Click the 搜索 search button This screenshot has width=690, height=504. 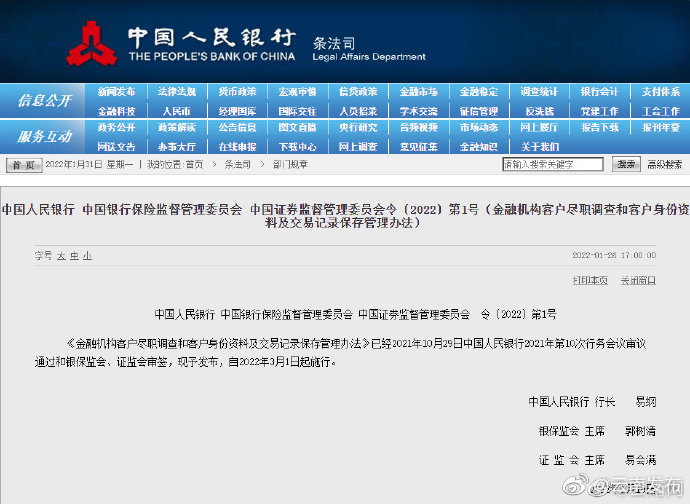tap(626, 164)
